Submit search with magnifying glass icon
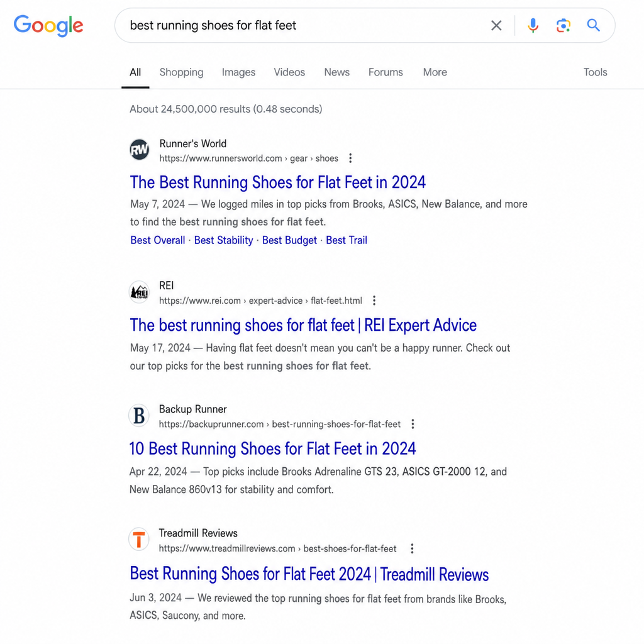This screenshot has height=644, width=644. point(593,25)
